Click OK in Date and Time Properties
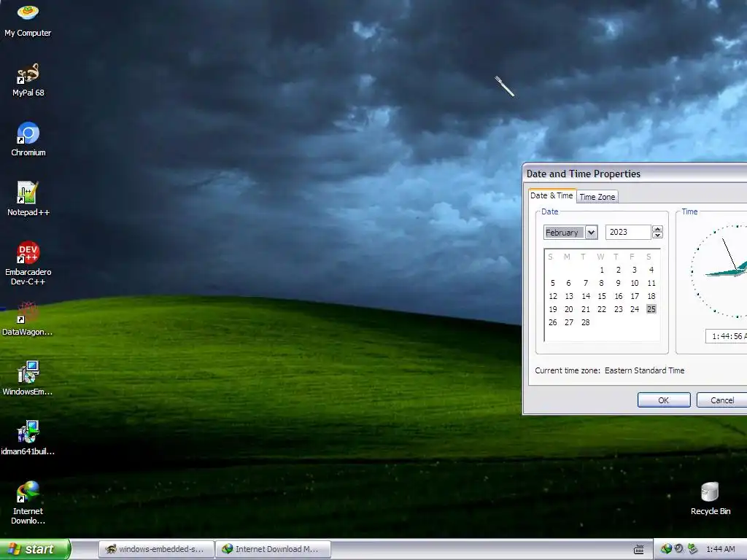Screen dimensions: 747x560 click(664, 400)
